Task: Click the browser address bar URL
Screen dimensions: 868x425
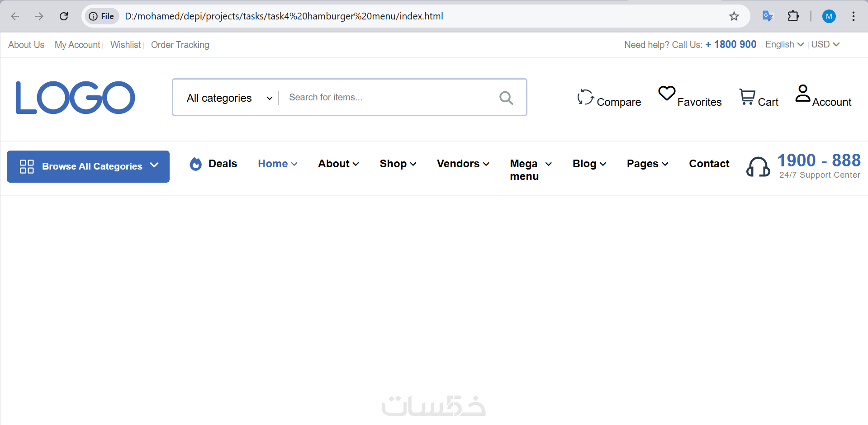Action: pyautogui.click(x=284, y=16)
